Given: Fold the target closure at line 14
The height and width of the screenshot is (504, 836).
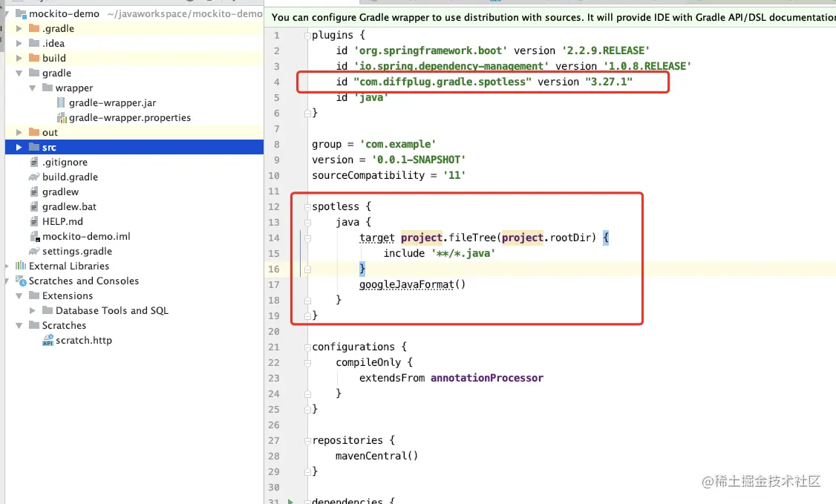Looking at the screenshot, I should [307, 238].
